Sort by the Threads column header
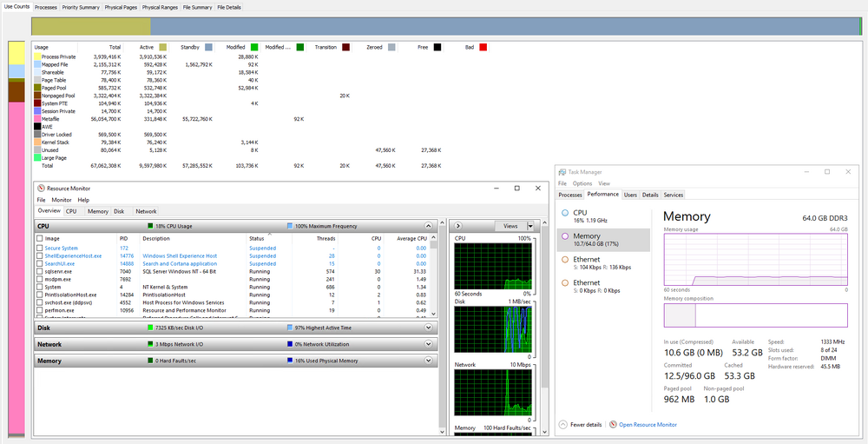This screenshot has height=444, width=868. [x=326, y=239]
